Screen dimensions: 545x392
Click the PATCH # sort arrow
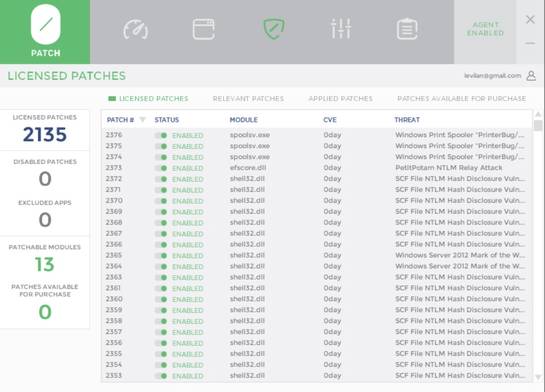click(x=143, y=120)
